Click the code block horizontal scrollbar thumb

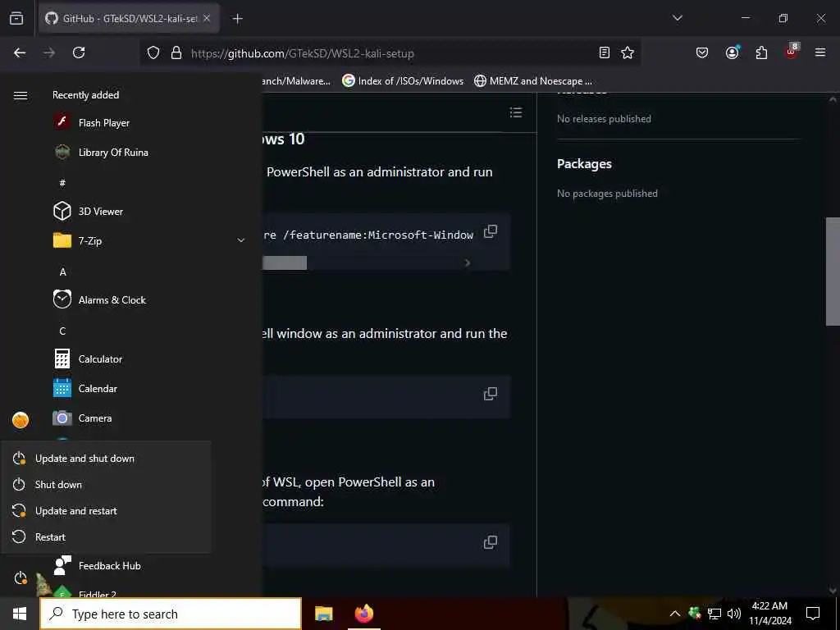[285, 262]
